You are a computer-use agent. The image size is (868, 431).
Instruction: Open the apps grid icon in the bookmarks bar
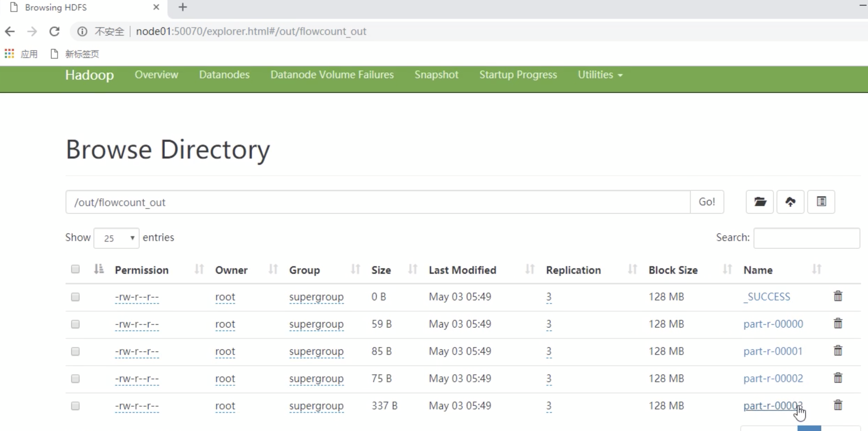click(x=9, y=54)
